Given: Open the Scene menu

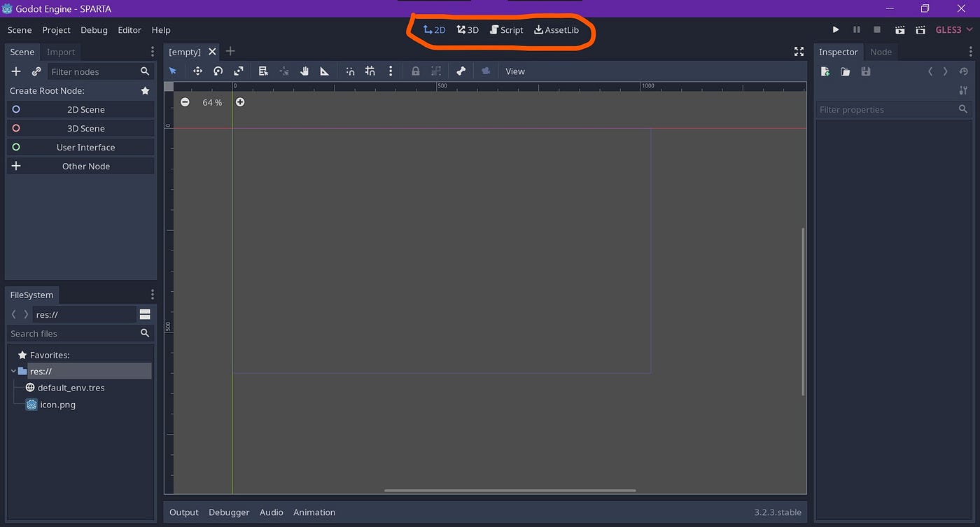Looking at the screenshot, I should 20,30.
